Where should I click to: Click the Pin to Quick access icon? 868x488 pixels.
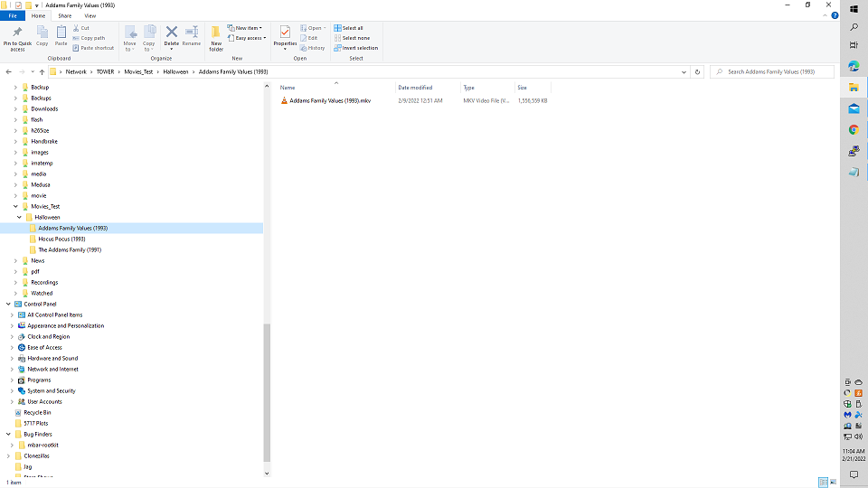[17, 36]
